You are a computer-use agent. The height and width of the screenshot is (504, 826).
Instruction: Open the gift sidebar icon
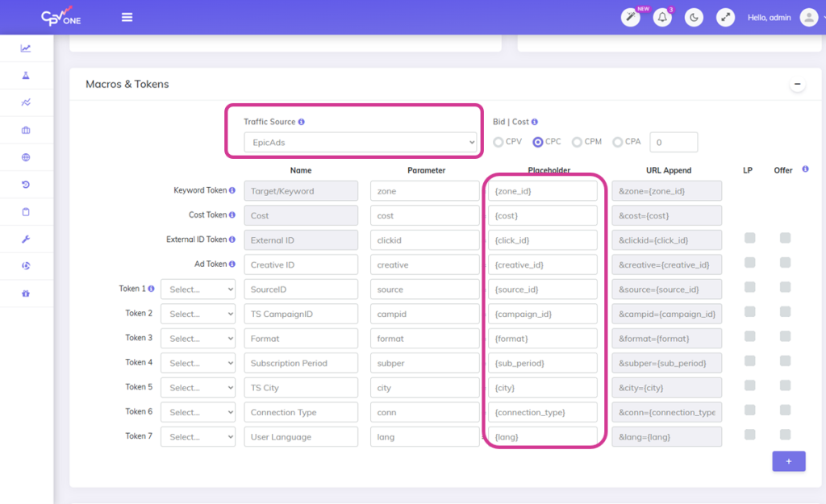[x=26, y=294]
